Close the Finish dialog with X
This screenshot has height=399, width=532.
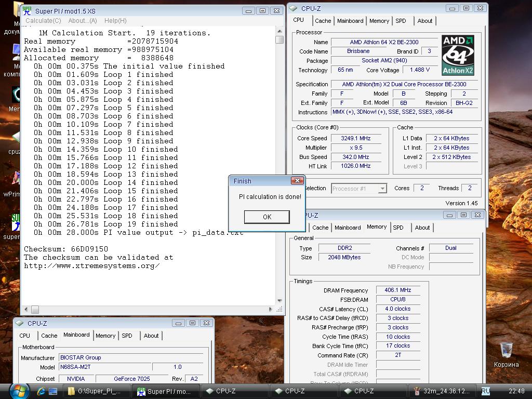(x=297, y=180)
